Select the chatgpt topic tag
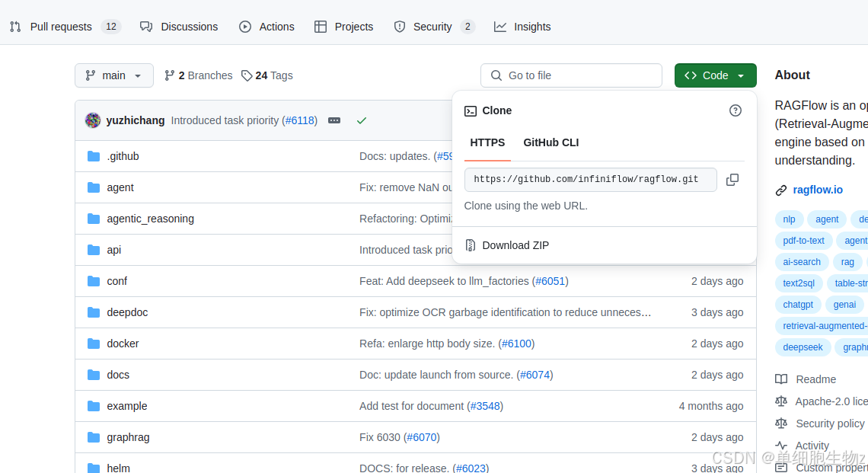 click(x=798, y=305)
